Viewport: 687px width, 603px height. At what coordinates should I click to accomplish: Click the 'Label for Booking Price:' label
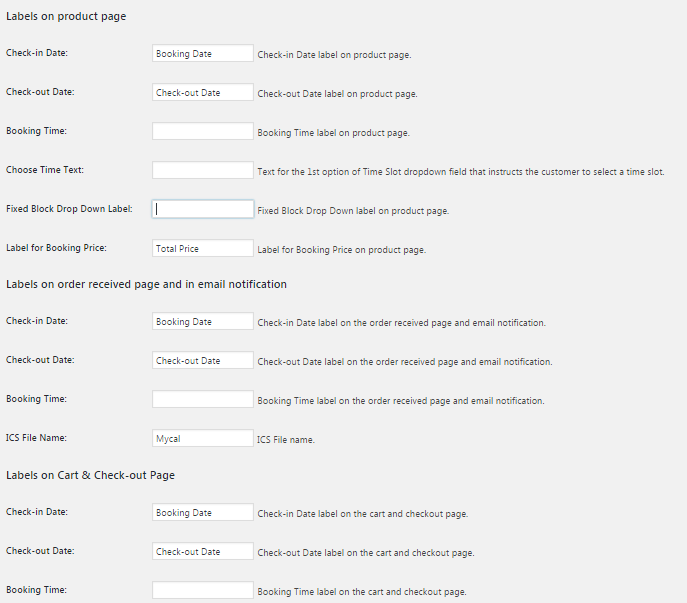56,248
